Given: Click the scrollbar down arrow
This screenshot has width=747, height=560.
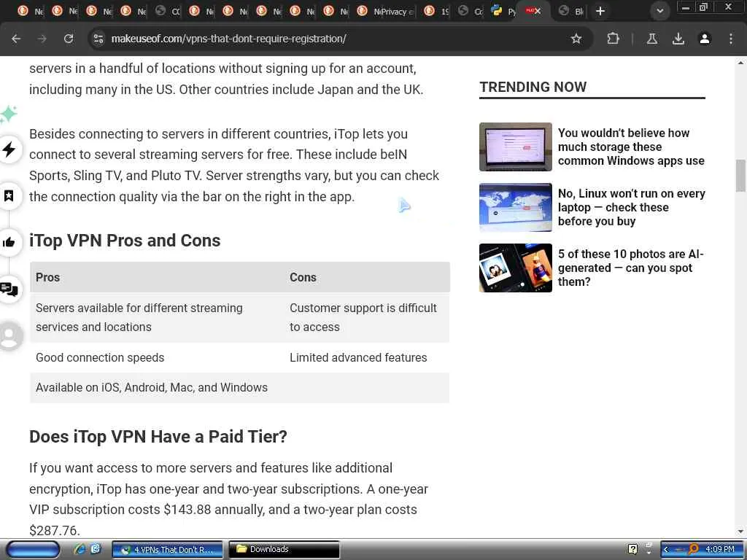Looking at the screenshot, I should (x=740, y=532).
